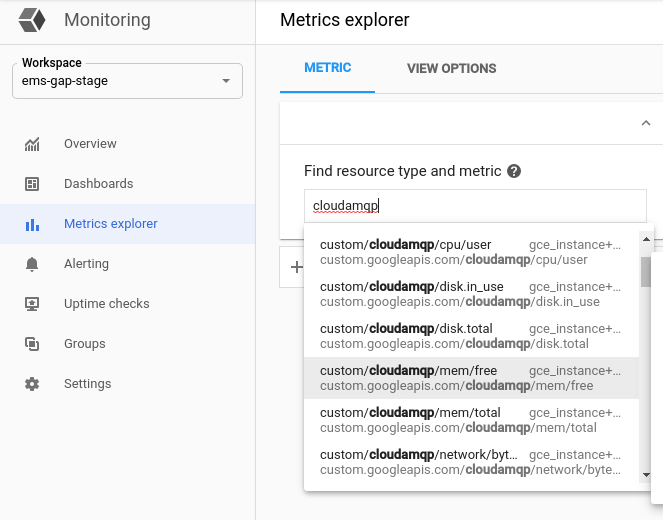The width and height of the screenshot is (663, 520).
Task: Open Dashboards in the sidebar
Action: point(127,183)
